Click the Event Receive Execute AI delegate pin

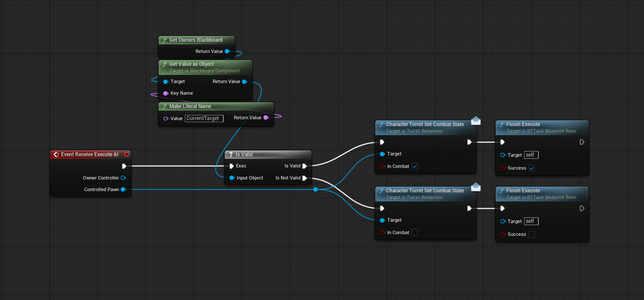click(x=126, y=155)
